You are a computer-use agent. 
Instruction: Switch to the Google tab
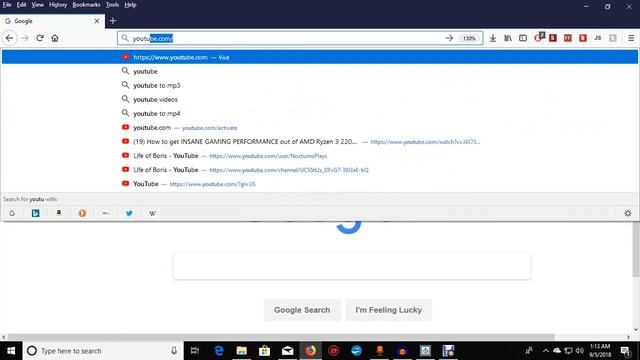52,21
